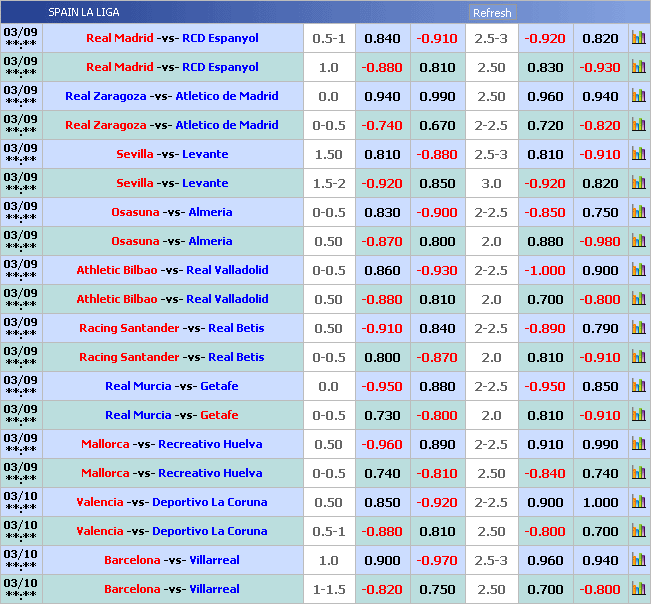Select odds value 1.000 in Valencia row

(600, 503)
